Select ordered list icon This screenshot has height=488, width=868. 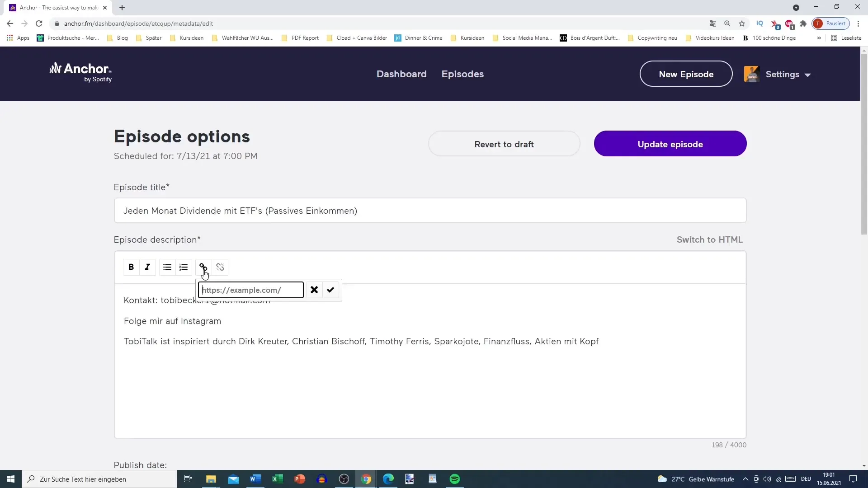point(184,267)
